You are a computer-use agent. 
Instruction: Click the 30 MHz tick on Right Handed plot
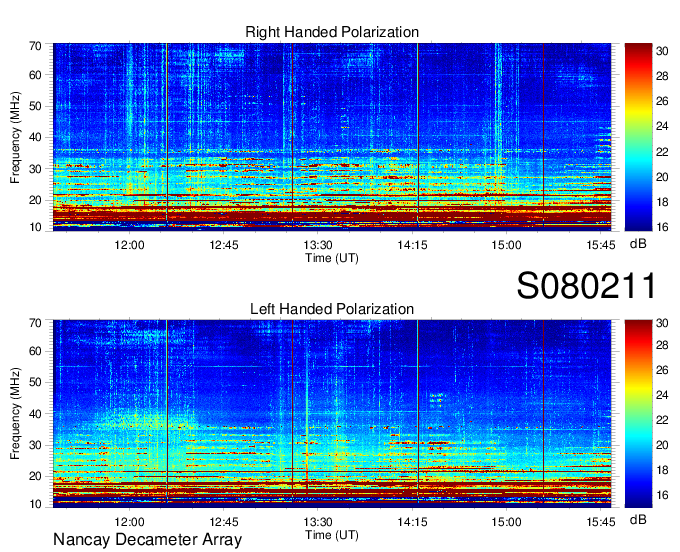point(35,169)
